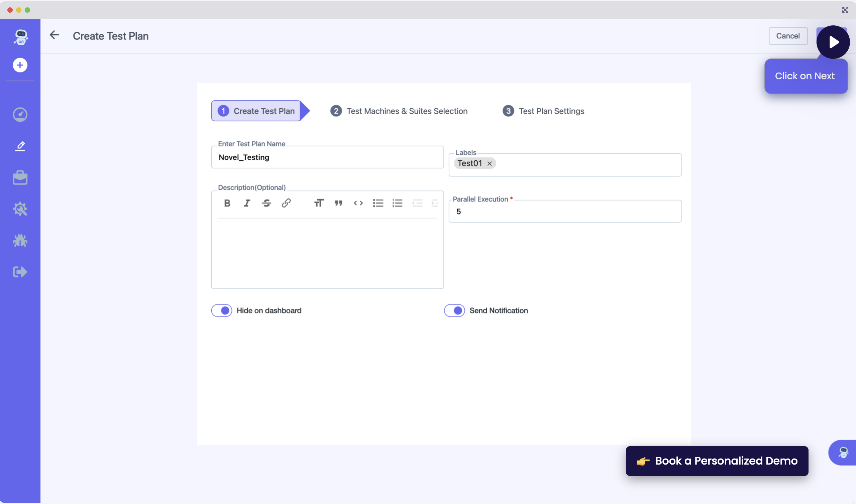
Task: Go back using the left arrow
Action: [x=55, y=35]
